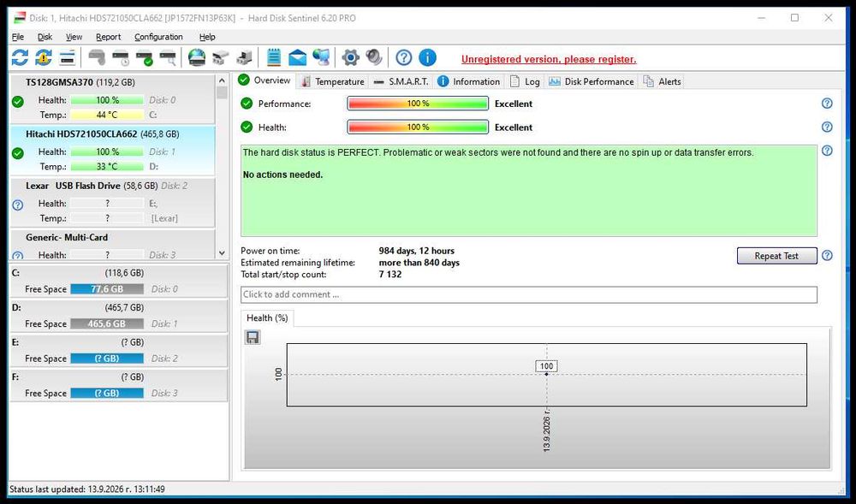Screen dimensions: 856x504
Task: Switch to the Overview tab
Action: pyautogui.click(x=265, y=80)
